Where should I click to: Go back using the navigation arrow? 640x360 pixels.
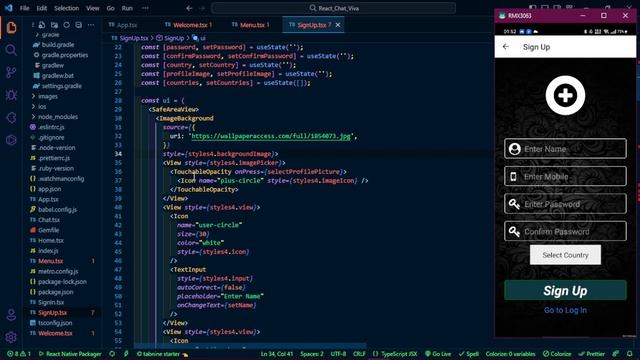[x=189, y=8]
